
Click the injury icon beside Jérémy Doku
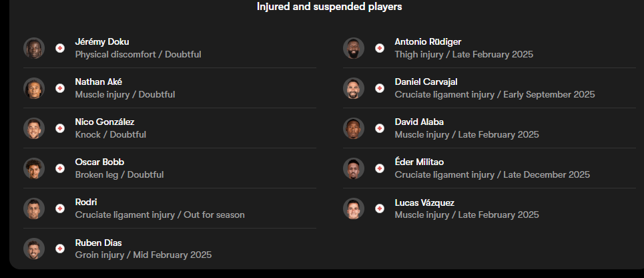[x=60, y=48]
